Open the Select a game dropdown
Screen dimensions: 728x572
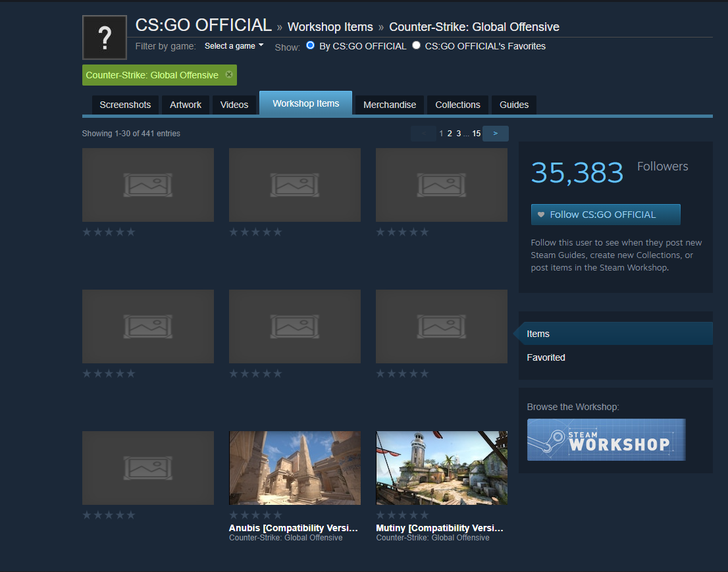tap(234, 46)
